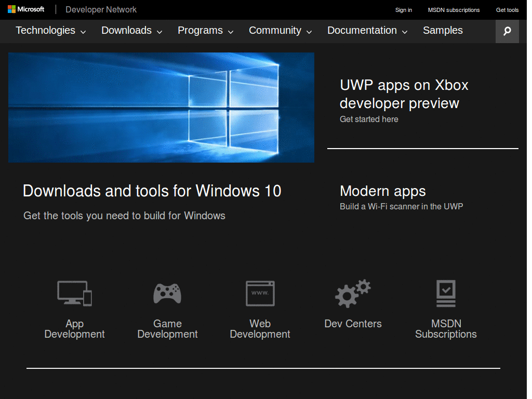Open Web Development via the browser icon
The height and width of the screenshot is (399, 532).
(x=260, y=293)
